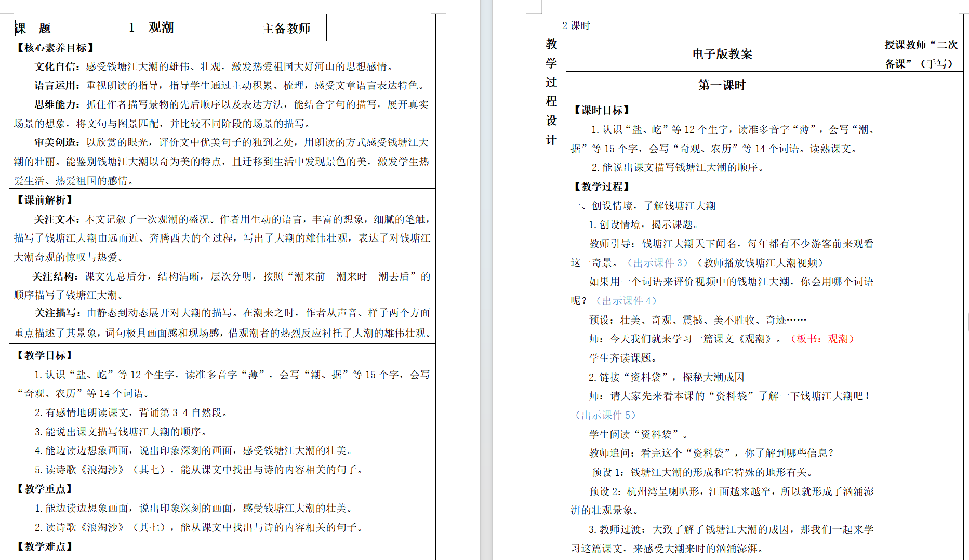Click the line beginning '预设 1:钱塘江大潮的形成'
Viewport: 969px width, 560px height.
click(703, 472)
